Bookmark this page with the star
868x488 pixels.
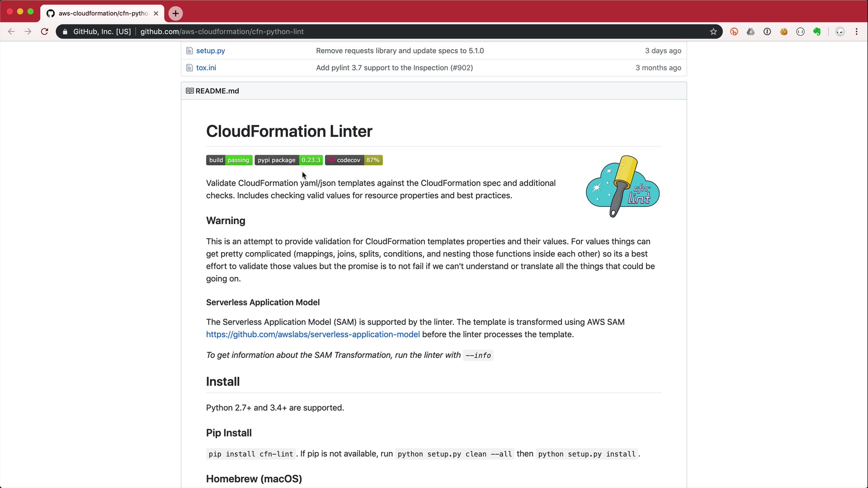pyautogui.click(x=713, y=32)
